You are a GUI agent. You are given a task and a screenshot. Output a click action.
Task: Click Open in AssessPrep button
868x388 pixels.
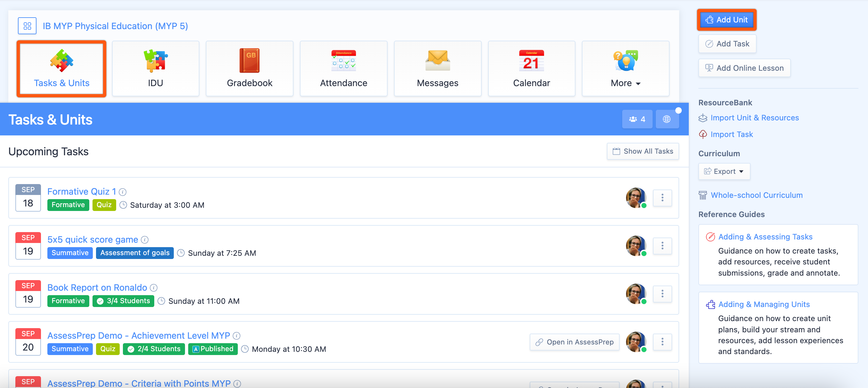click(x=574, y=342)
